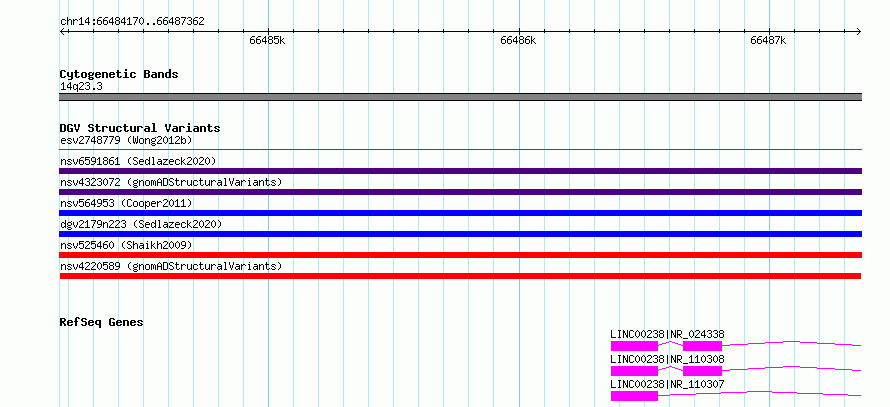The height and width of the screenshot is (407, 890).
Task: Click first exon of LINC00238 NR_024338
Action: 634,346
